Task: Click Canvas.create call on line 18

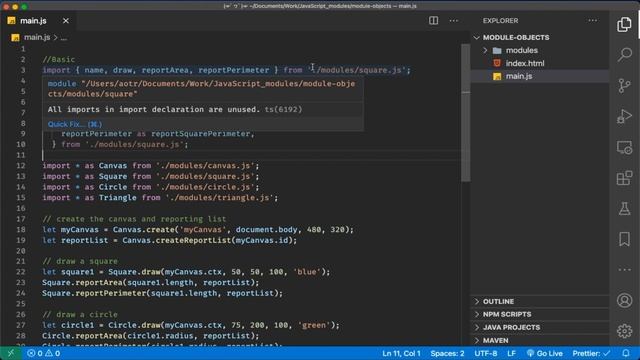Action: pyautogui.click(x=144, y=229)
